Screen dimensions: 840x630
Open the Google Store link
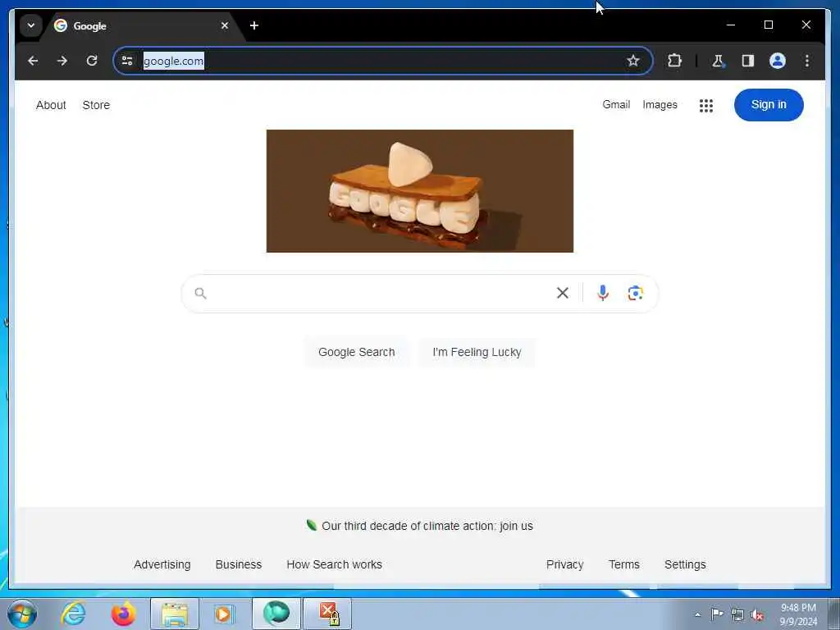tap(96, 105)
